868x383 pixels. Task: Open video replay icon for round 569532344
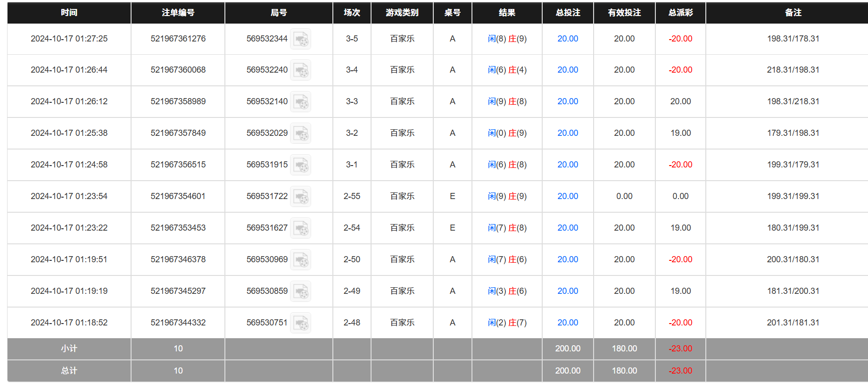pos(300,39)
